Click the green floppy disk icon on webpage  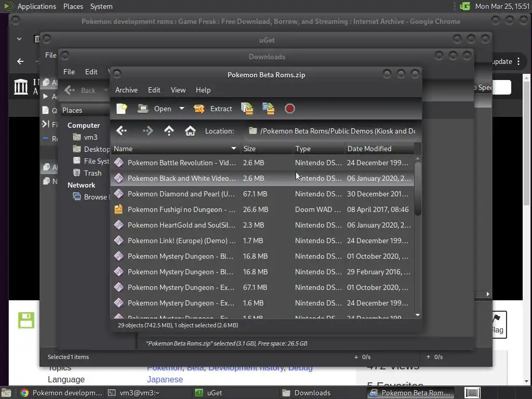26,320
